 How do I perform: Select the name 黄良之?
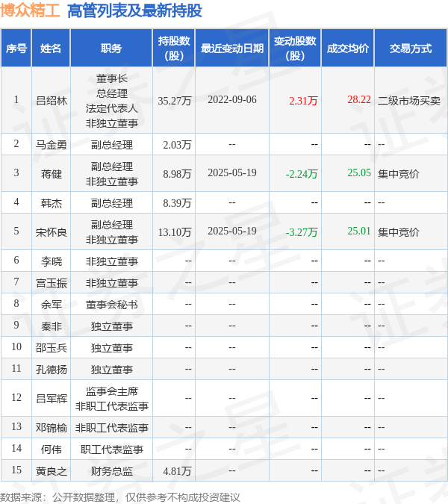(52, 471)
